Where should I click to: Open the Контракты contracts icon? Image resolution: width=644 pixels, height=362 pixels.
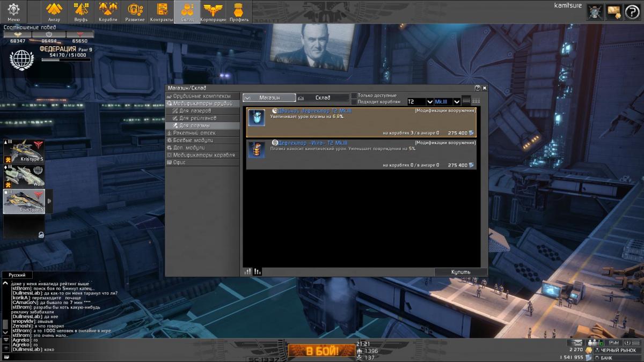click(161, 12)
